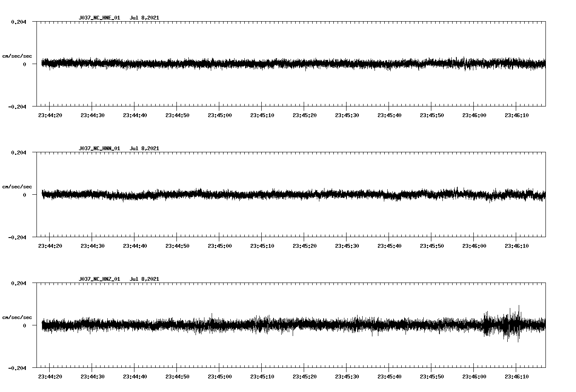Click the cm/sec/sec unit label on HNZ plot
Image resolution: width=576 pixels, height=392 pixels.
coord(18,316)
